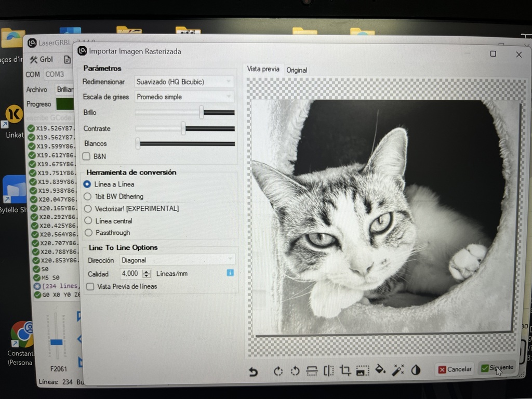Select 1bit BW Dithering conversion option
Screen dimensions: 532x399
click(88, 196)
